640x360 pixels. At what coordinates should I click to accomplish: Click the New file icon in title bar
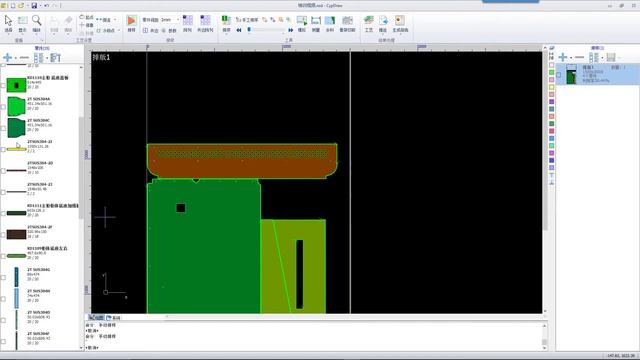pyautogui.click(x=12, y=5)
